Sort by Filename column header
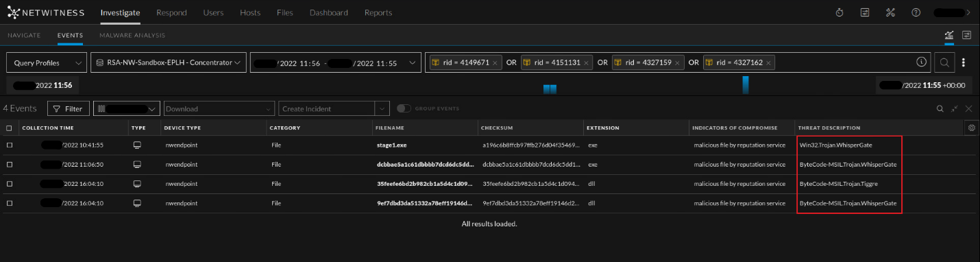 point(391,128)
